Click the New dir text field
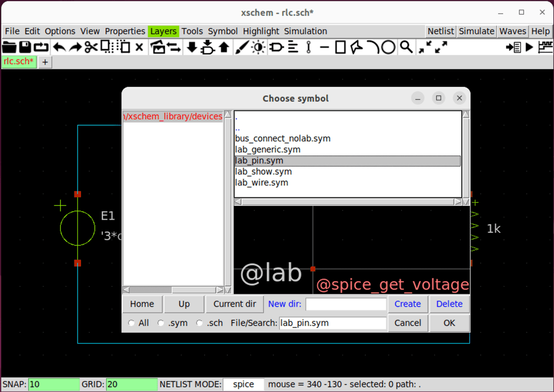Image resolution: width=554 pixels, height=392 pixels. point(346,304)
